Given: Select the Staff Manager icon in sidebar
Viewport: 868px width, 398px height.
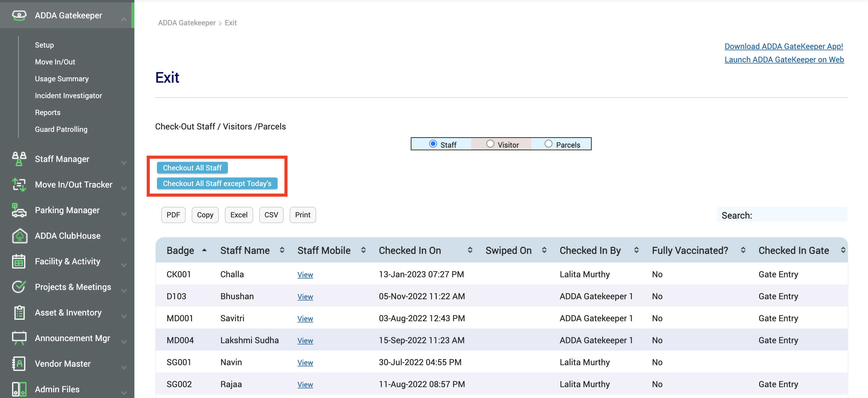Looking at the screenshot, I should click(x=19, y=159).
